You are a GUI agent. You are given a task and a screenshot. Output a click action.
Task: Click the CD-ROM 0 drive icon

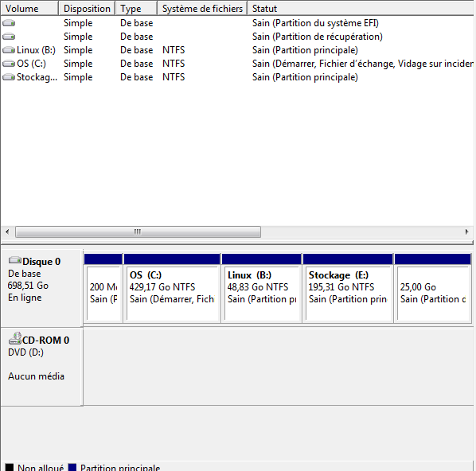pyautogui.click(x=15, y=338)
